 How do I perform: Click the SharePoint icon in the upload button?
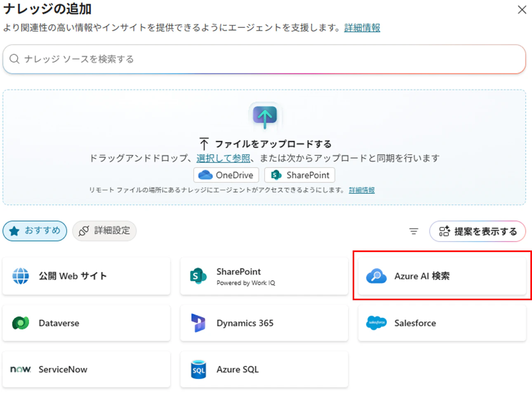(x=276, y=175)
